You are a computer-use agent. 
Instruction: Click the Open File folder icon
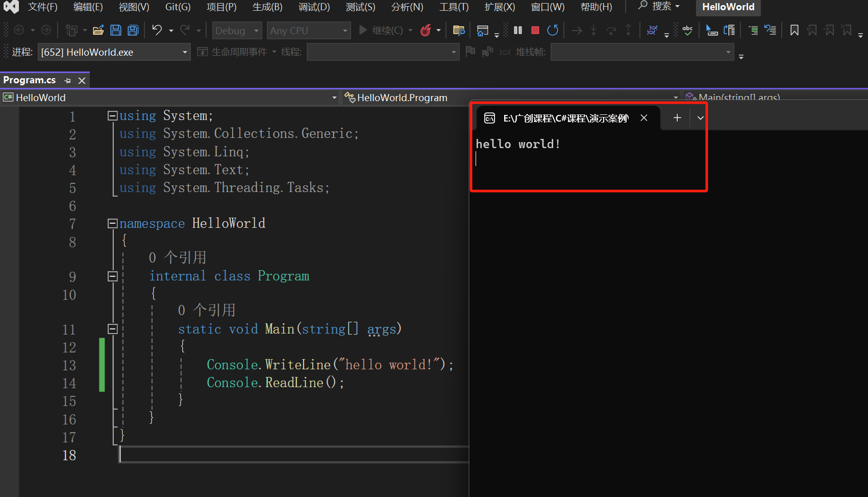tap(98, 31)
